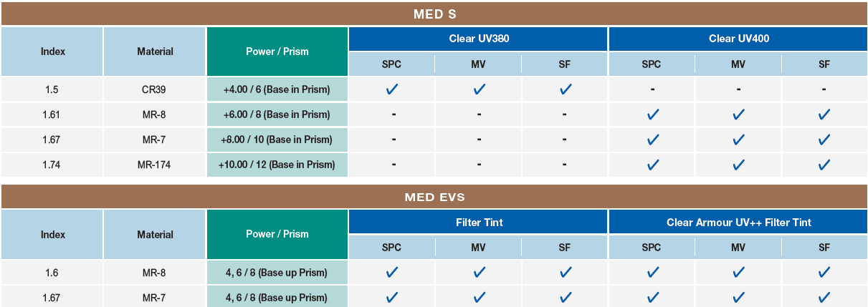Click 1.67 MED EVS Filter Tint SF checkmark
The height and width of the screenshot is (307, 868).
[x=566, y=297]
